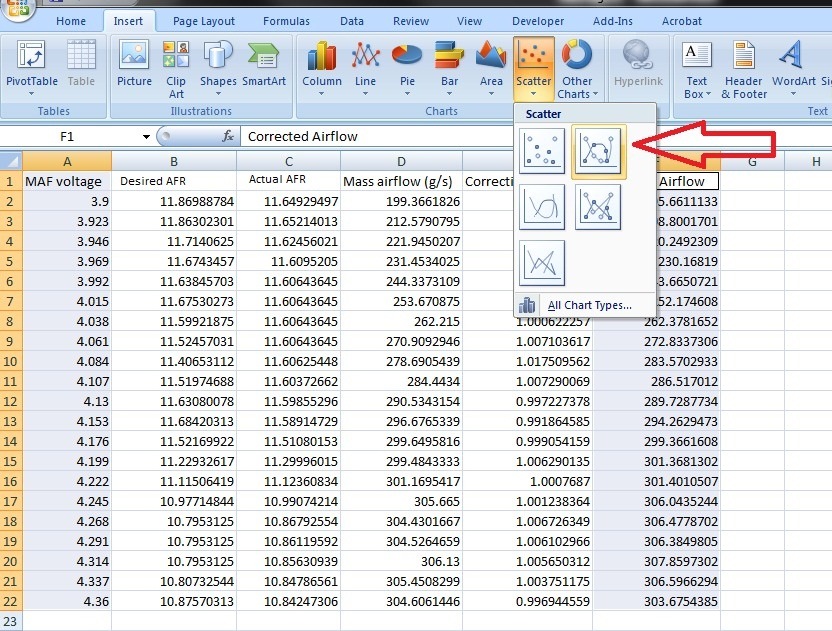Click the Desired AFR header cell

(x=174, y=181)
